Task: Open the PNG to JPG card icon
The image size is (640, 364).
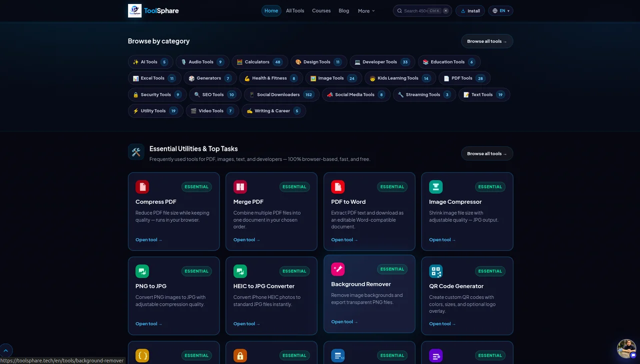Action: [x=142, y=271]
